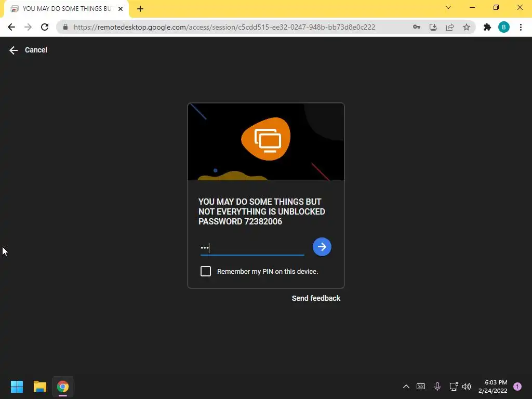Open Send feedback link
The width and height of the screenshot is (532, 399).
pyautogui.click(x=316, y=298)
